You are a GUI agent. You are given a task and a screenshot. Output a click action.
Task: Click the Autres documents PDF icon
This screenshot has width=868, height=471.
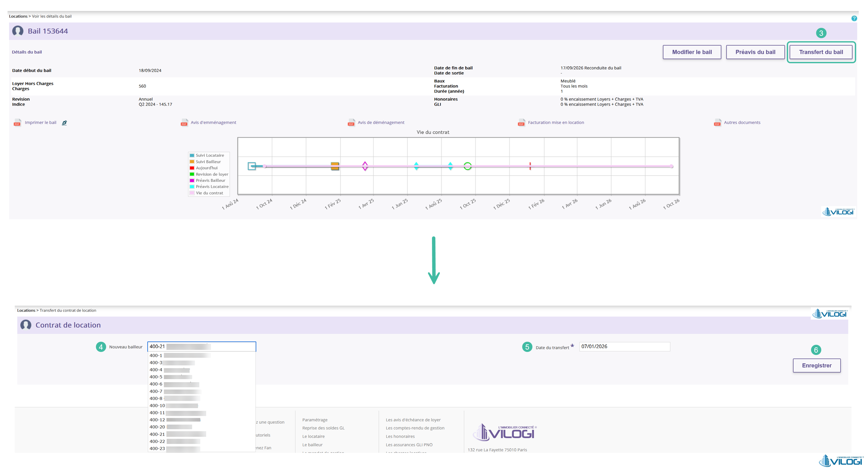pyautogui.click(x=717, y=123)
